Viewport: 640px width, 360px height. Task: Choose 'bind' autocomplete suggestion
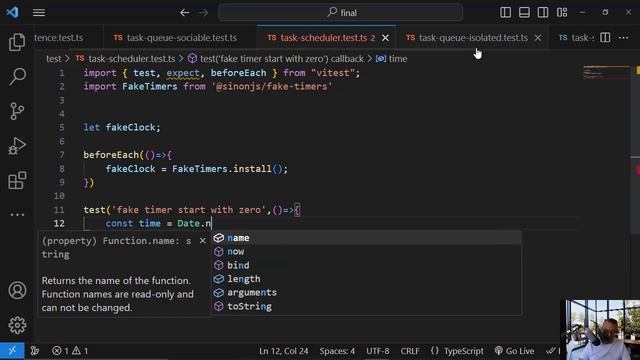coord(366,265)
